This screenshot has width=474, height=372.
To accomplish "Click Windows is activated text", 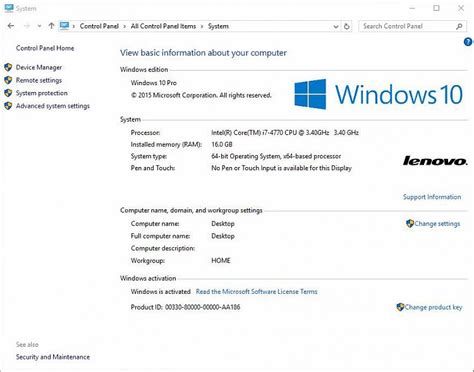I will (161, 292).
